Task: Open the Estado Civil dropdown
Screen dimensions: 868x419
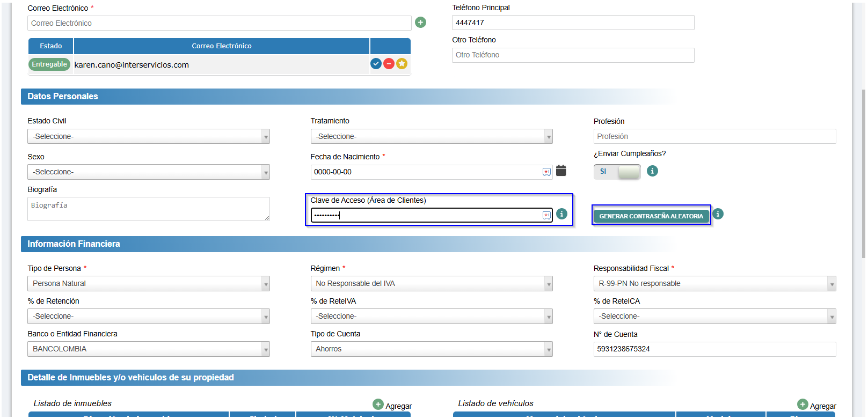Action: [x=148, y=137]
